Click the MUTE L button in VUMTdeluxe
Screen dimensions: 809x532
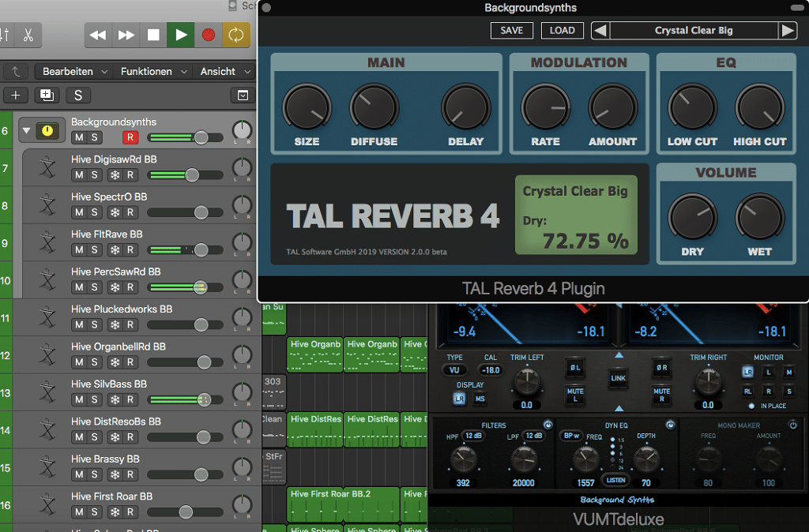[575, 395]
